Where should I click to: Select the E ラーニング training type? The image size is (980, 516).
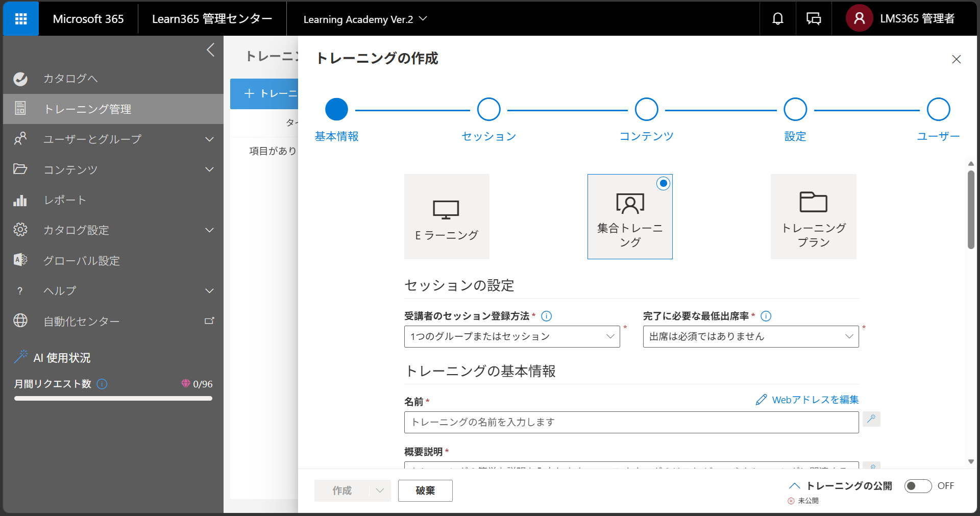[x=447, y=216]
